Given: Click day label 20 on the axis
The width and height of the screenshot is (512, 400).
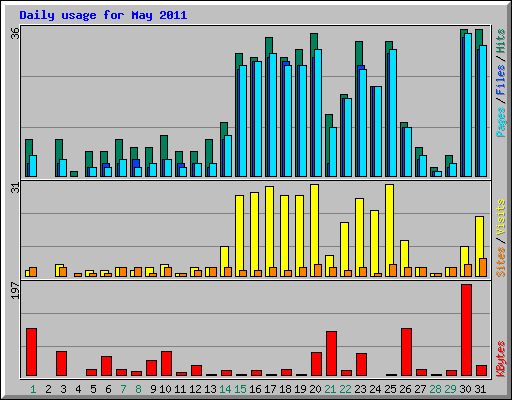Looking at the screenshot, I should 315,389.
